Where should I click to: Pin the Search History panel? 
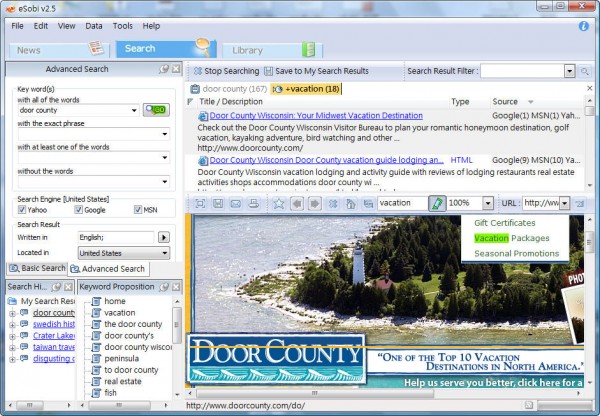[x=56, y=287]
